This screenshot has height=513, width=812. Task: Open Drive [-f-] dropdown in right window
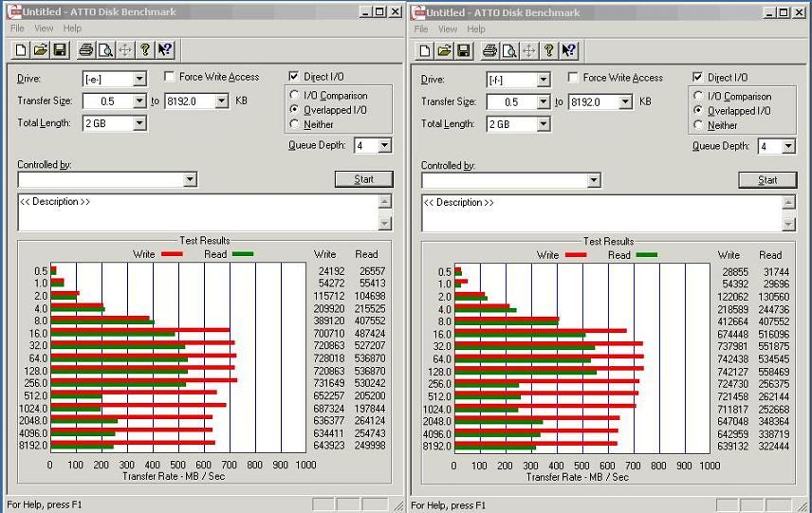point(544,81)
